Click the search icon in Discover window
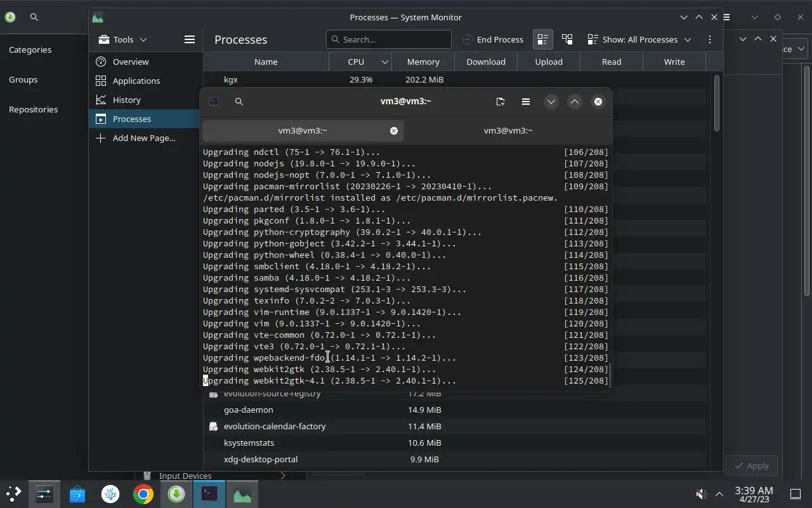 tap(34, 17)
